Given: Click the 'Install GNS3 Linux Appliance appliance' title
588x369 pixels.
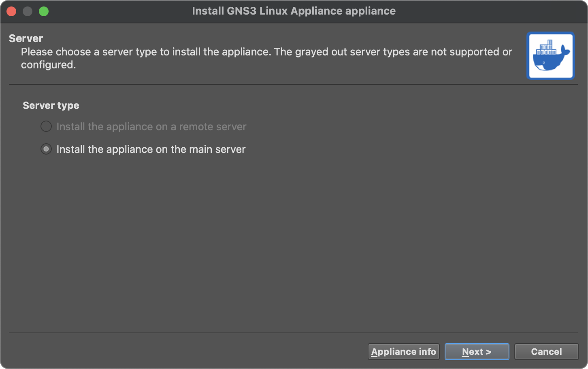Looking at the screenshot, I should [294, 11].
